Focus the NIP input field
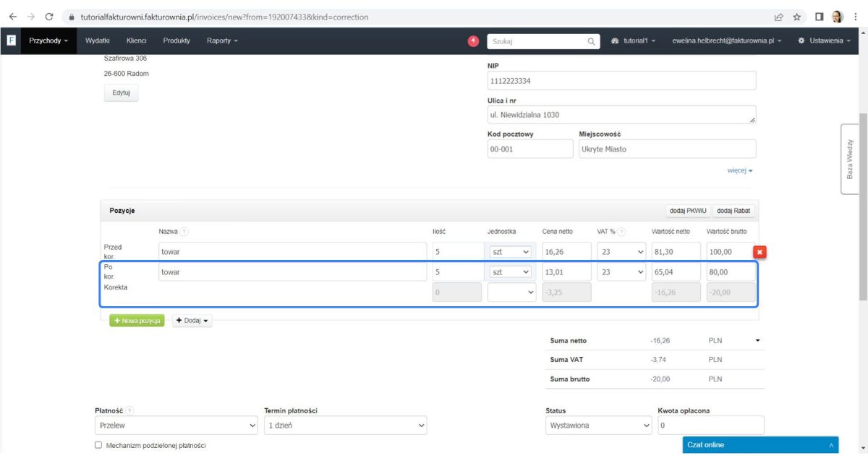 [622, 80]
